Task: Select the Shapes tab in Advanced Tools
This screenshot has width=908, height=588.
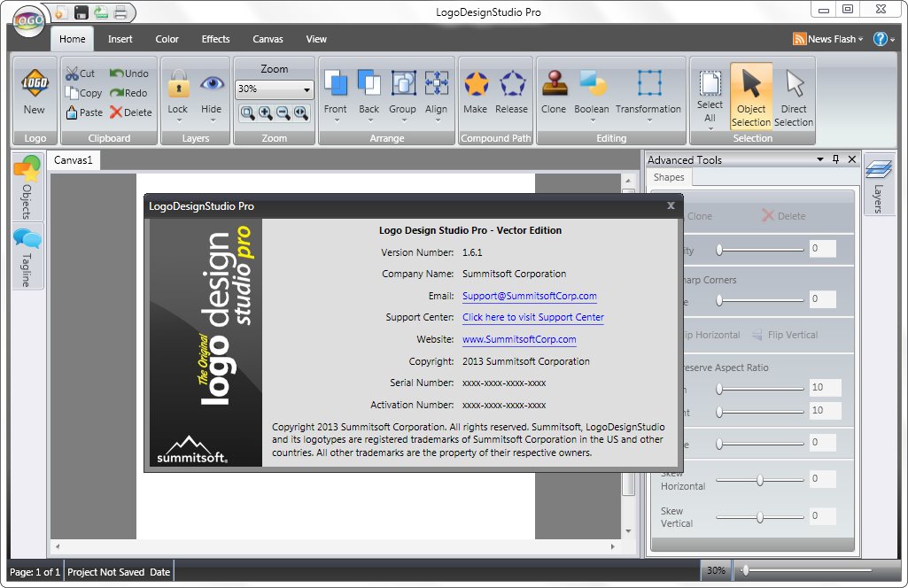Action: coord(669,177)
